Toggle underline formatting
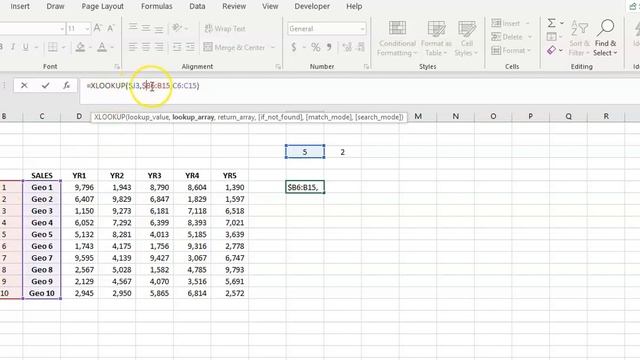Screen dimensions: 640x360 (26, 47)
